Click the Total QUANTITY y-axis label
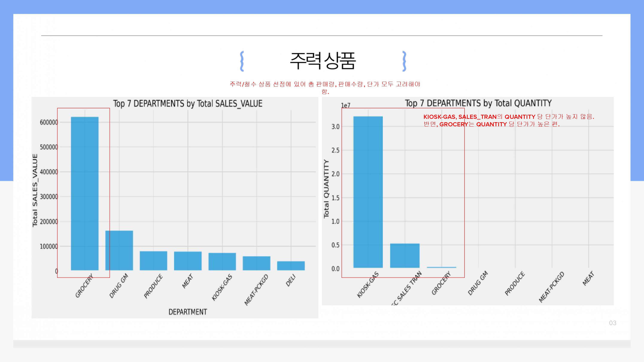This screenshot has width=644, height=362. pyautogui.click(x=326, y=189)
